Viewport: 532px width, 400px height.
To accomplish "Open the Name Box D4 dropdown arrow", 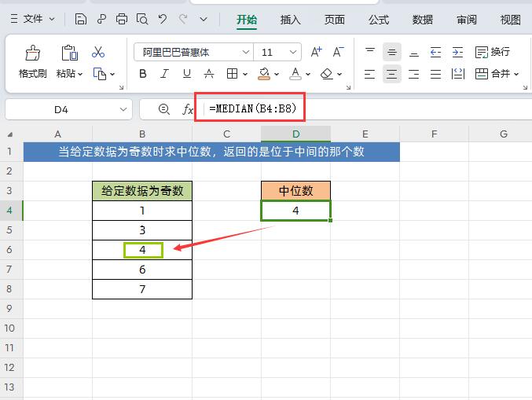I will coord(123,109).
